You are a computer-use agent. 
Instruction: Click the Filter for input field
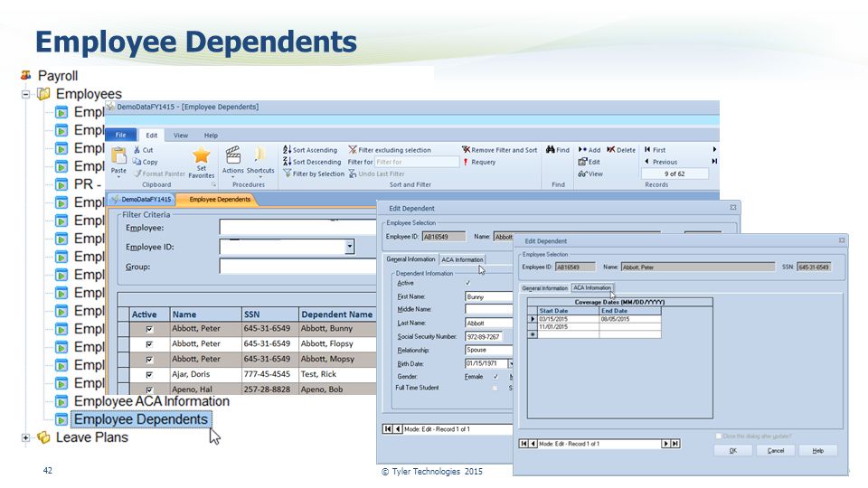pos(417,162)
